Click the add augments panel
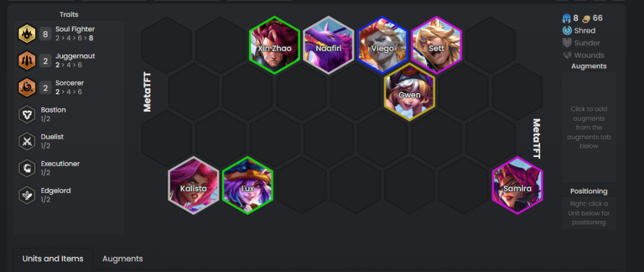644x272 pixels. click(589, 127)
